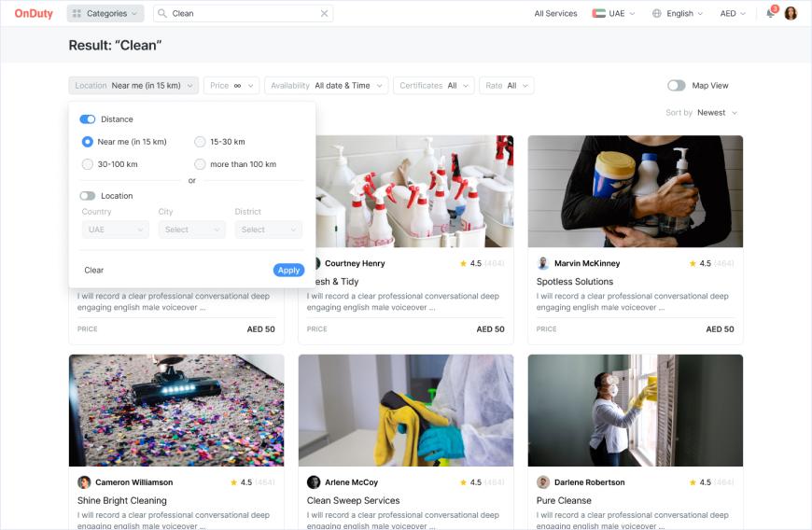This screenshot has height=530, width=812.
Task: Select the 15-30 km radio option
Action: 200,142
